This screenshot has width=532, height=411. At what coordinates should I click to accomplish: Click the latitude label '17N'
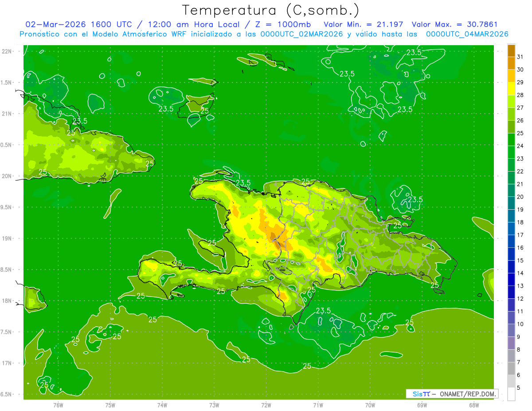[x=7, y=364]
